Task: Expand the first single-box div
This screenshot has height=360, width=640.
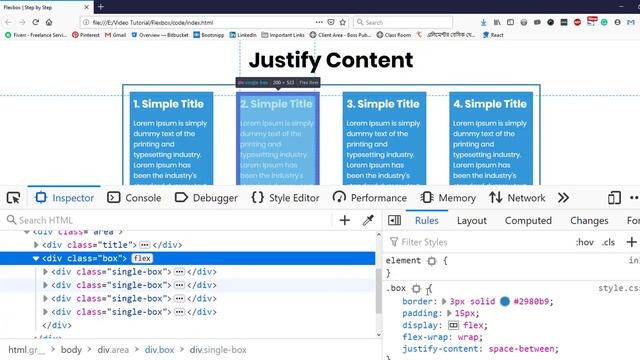Action: coord(45,272)
